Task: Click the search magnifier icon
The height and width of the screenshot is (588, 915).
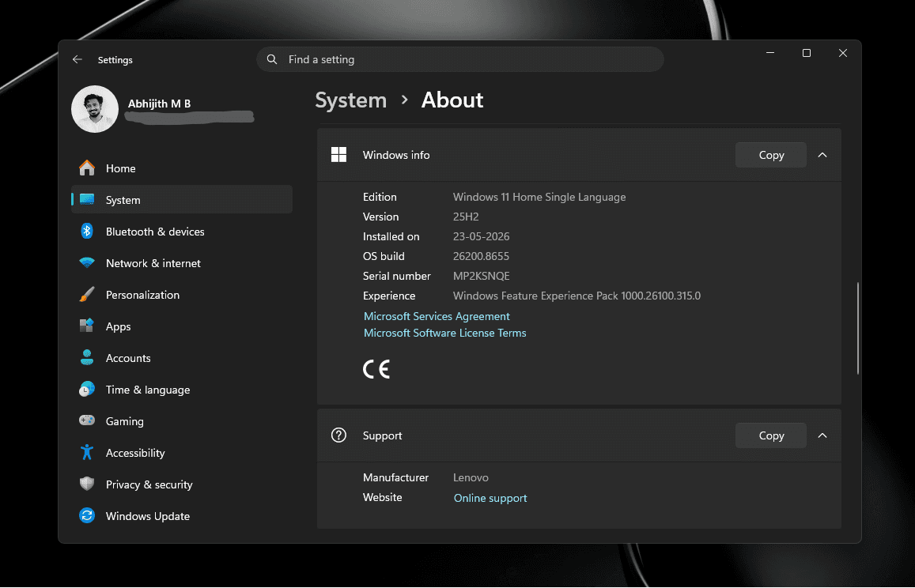Action: click(x=272, y=59)
